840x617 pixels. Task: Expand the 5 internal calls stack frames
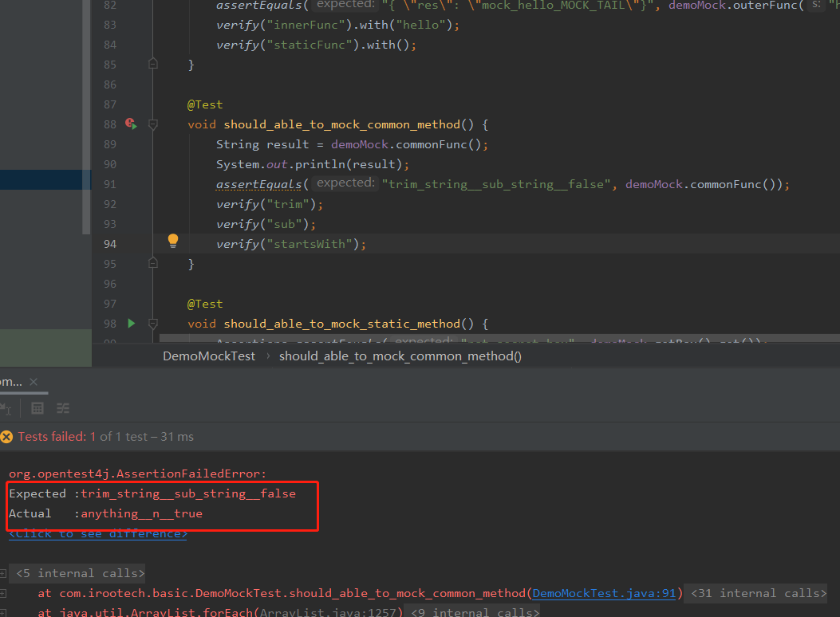81,573
